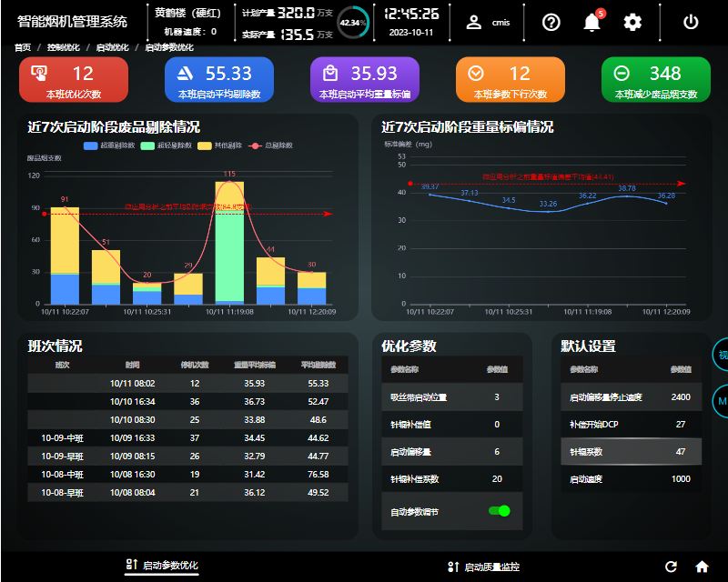This screenshot has width=728, height=582.
Task: Click the 42.34% production progress ring
Action: click(353, 22)
